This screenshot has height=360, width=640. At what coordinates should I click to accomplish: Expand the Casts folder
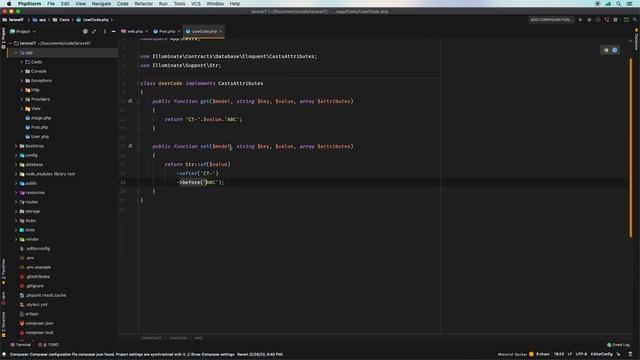click(22, 62)
